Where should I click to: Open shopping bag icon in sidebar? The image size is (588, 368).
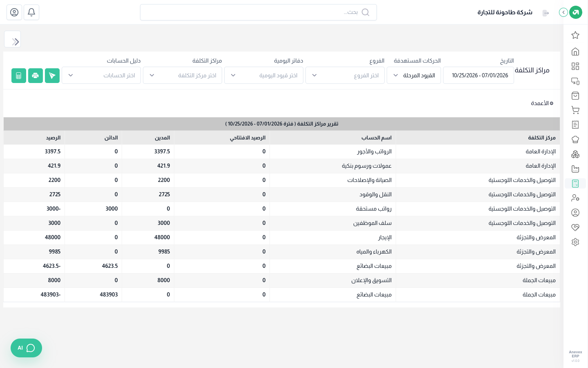tap(575, 96)
